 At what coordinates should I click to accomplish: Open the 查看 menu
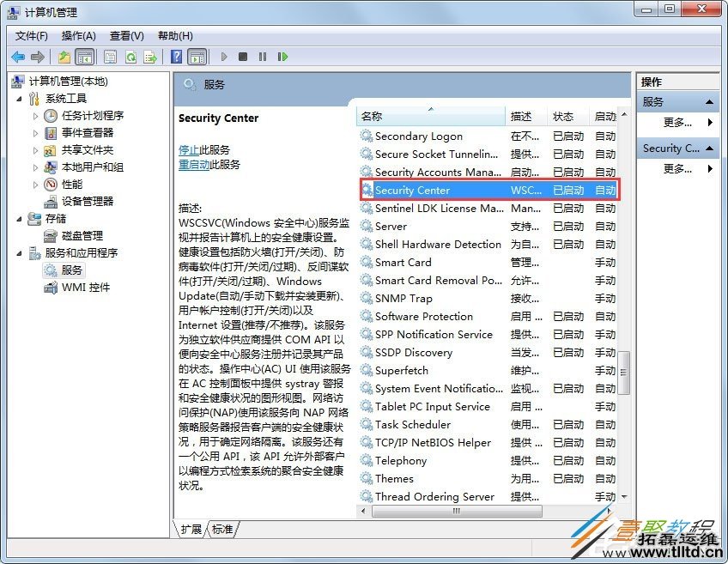click(125, 36)
